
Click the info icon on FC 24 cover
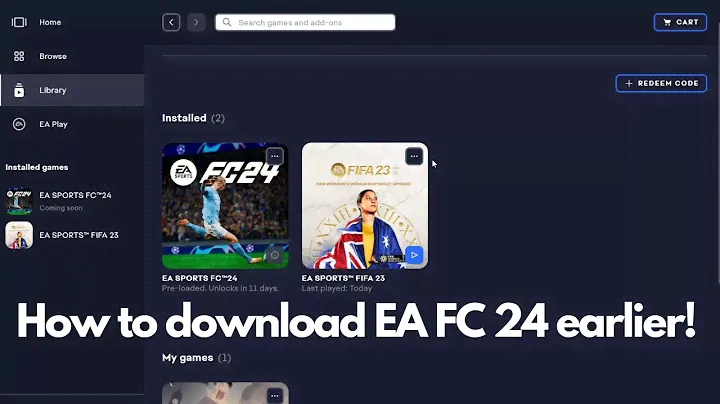275,255
